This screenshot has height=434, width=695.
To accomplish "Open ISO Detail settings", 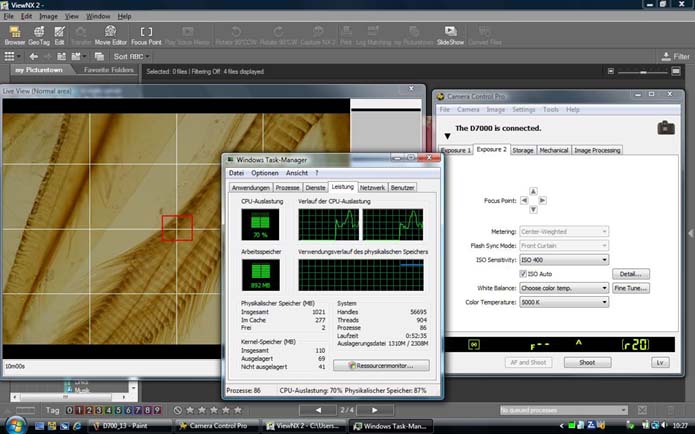I will (631, 274).
